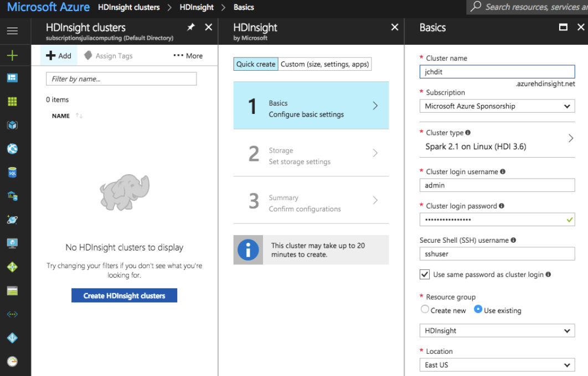588x376 pixels.
Task: Click Assign Tags button
Action: 109,56
